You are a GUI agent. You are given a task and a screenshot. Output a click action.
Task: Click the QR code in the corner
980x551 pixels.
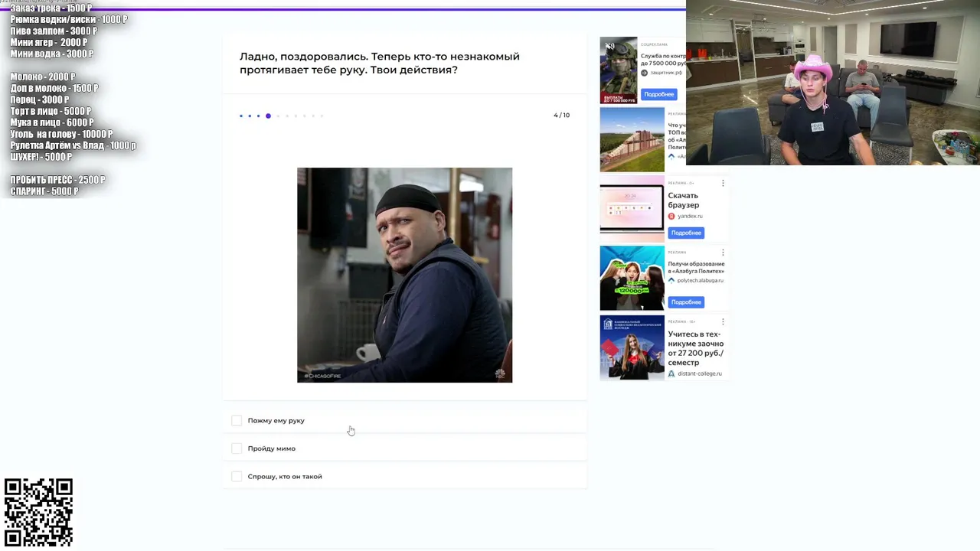click(x=38, y=513)
